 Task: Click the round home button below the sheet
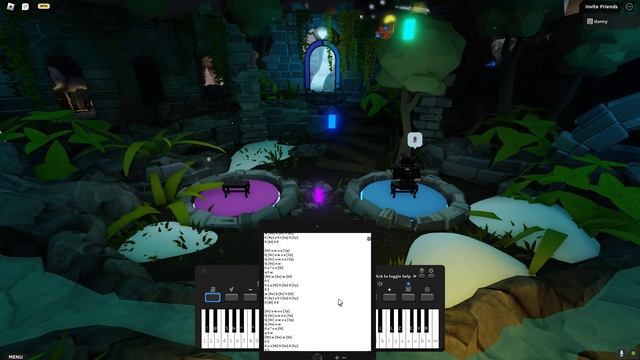point(317,357)
